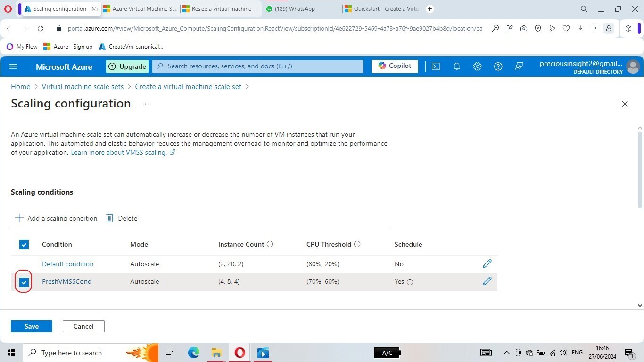The width and height of the screenshot is (644, 362).
Task: Open Azure Support and Help icon
Action: (x=498, y=66)
